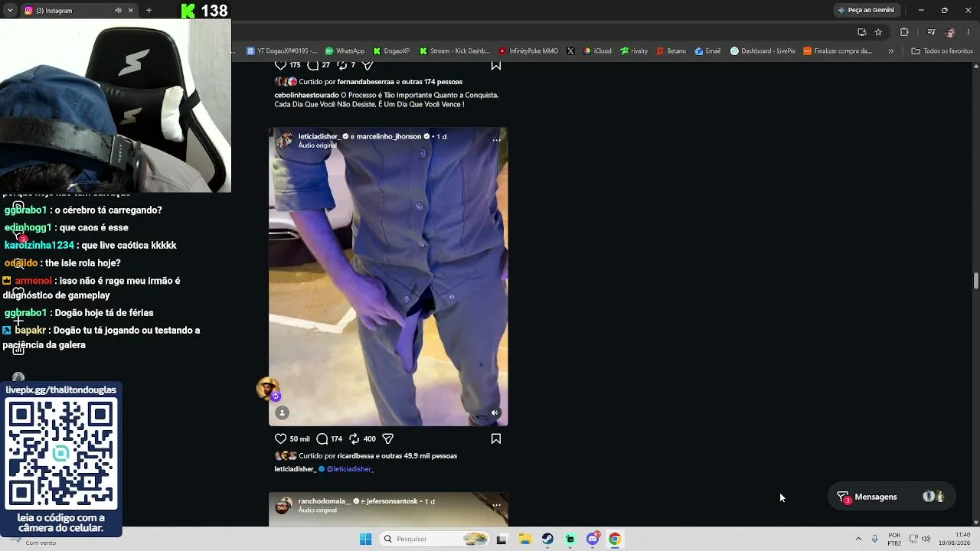Open the Stream - Kick Dashboard bookmark
This screenshot has height=551, width=980.
[x=454, y=51]
